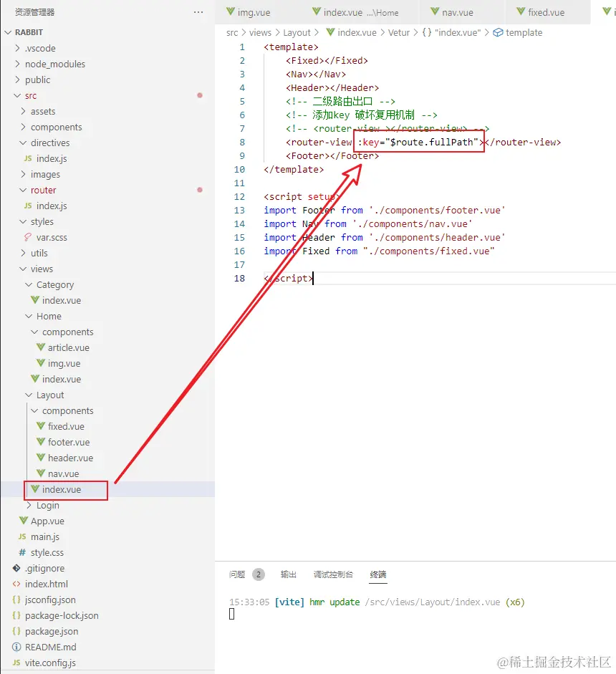Click the git icon beside .gitignore
Screen dimensions: 616x674
pyautogui.click(x=16, y=568)
